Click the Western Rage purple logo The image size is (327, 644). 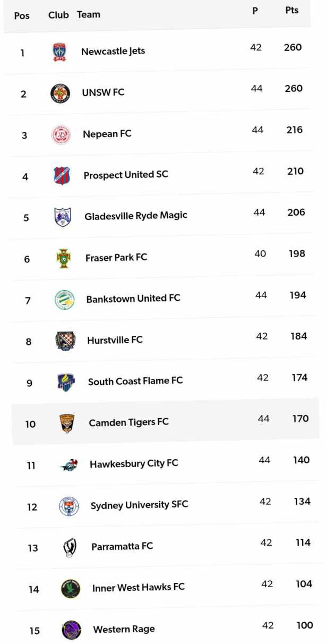point(71,630)
